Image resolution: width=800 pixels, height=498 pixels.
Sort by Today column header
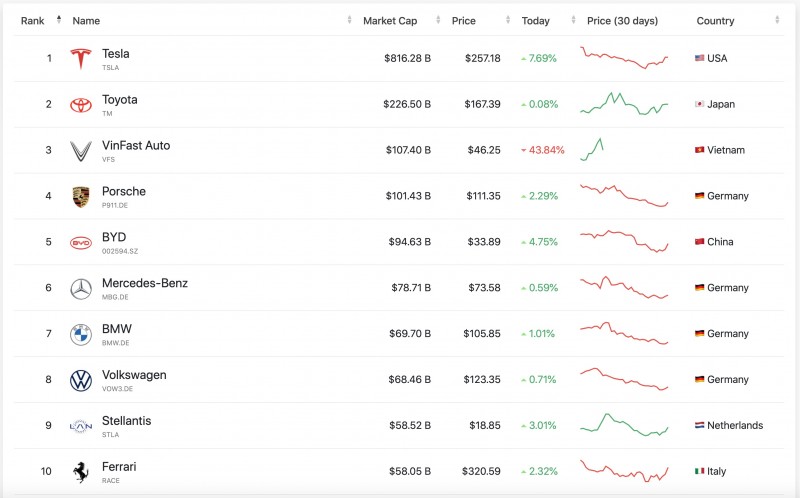(x=535, y=21)
